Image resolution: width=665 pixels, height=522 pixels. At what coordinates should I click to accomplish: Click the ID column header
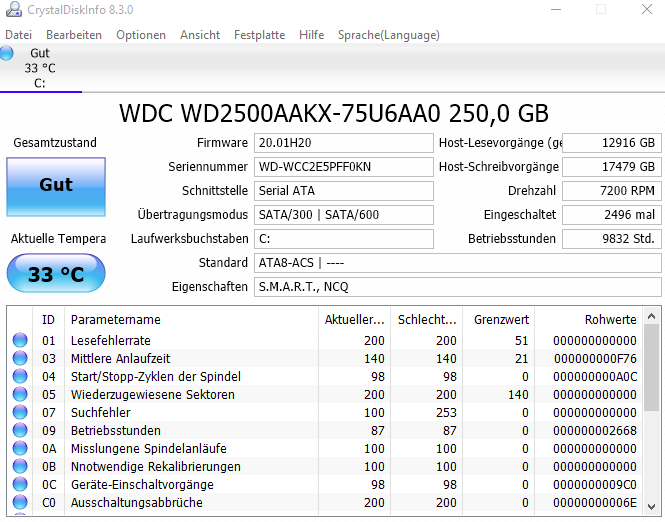48,319
